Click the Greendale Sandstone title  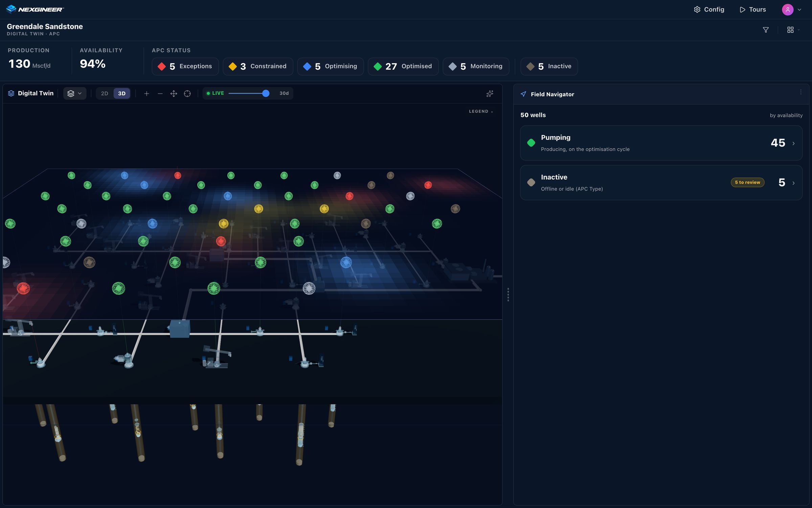[45, 26]
